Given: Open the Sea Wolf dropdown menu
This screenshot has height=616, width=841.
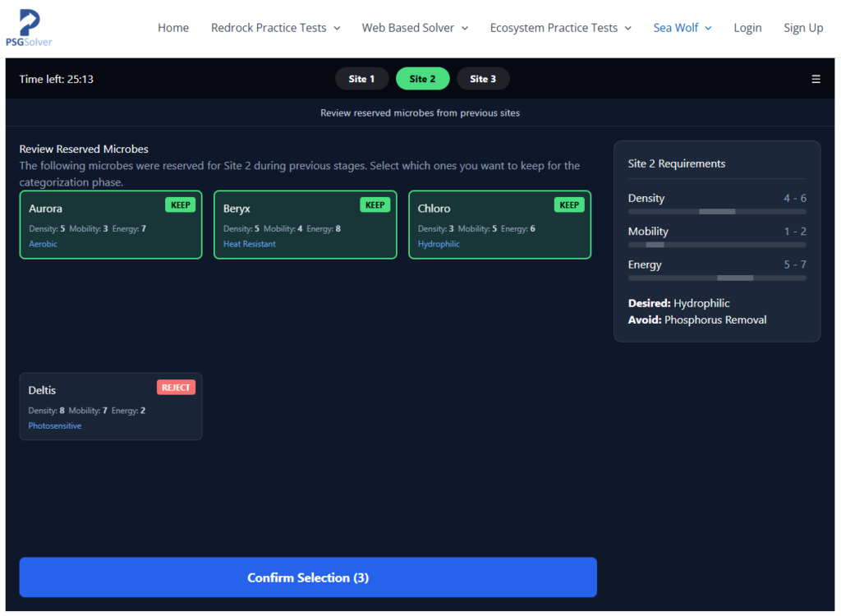Looking at the screenshot, I should click(x=682, y=28).
